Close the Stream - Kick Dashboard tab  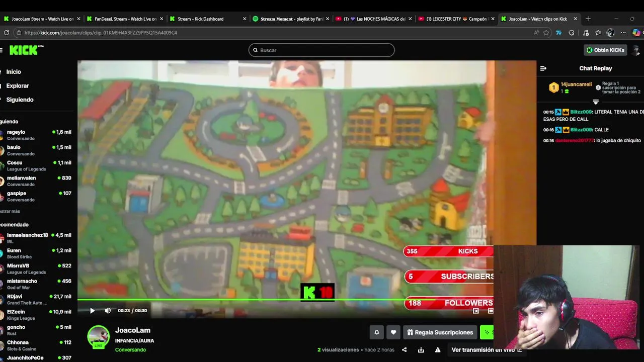coord(245,19)
